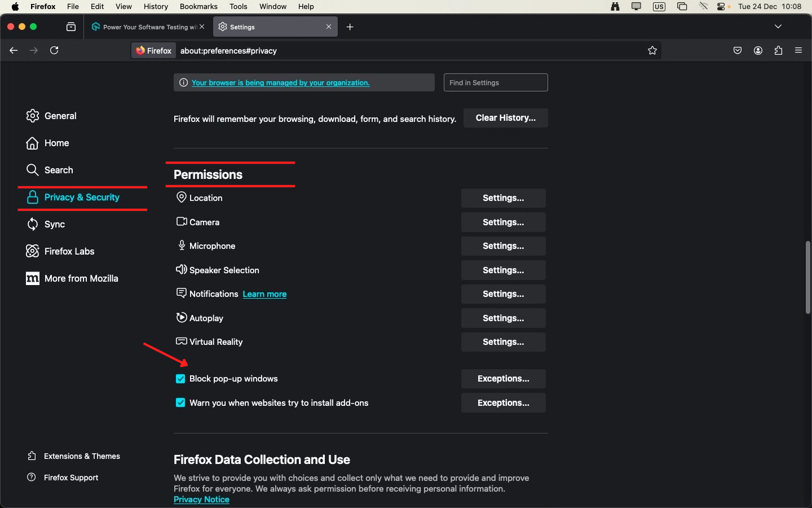Screen dimensions: 812x508
Task: Switch to the Power Your Software Testing tab
Action: (144, 27)
